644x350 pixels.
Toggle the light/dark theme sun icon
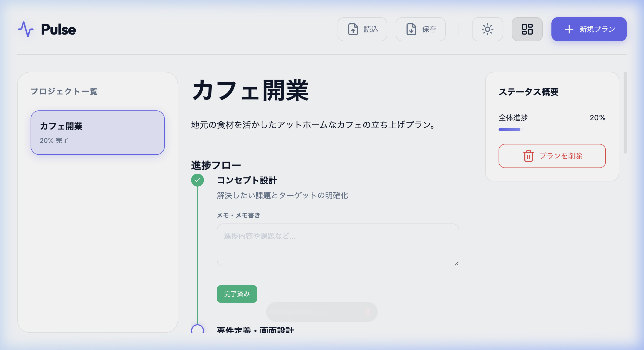(x=487, y=29)
